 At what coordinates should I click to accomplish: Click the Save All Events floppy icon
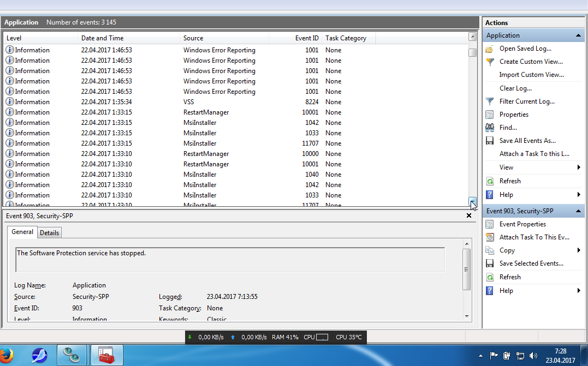[489, 141]
